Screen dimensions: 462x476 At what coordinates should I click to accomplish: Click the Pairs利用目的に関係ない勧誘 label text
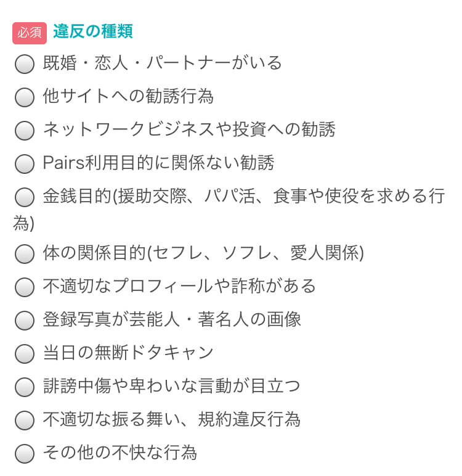click(158, 163)
